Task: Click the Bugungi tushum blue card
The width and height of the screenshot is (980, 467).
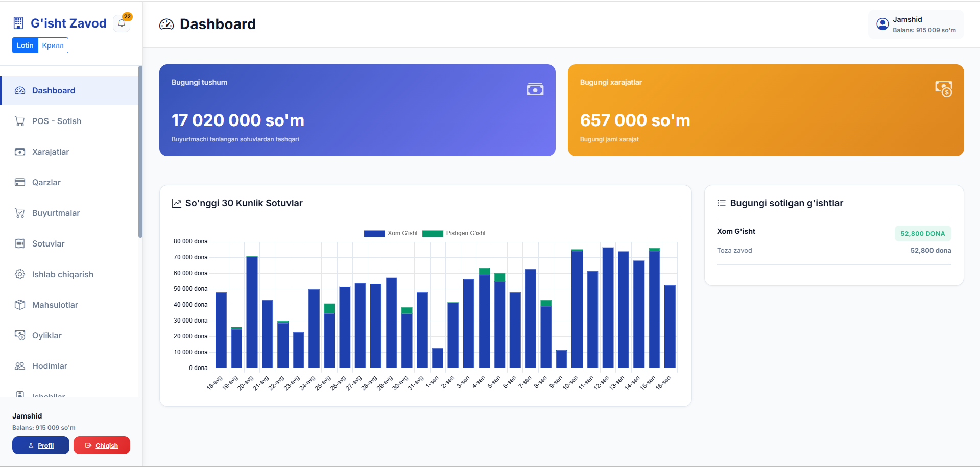Action: click(x=357, y=110)
